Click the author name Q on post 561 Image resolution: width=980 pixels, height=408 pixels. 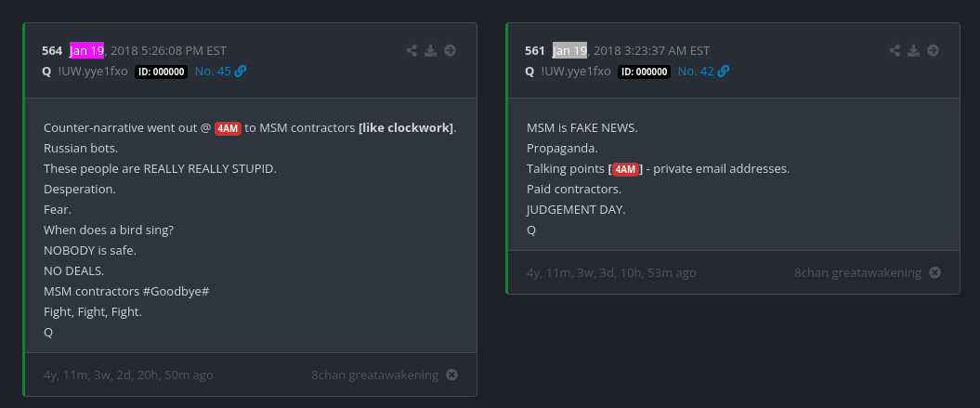click(530, 72)
